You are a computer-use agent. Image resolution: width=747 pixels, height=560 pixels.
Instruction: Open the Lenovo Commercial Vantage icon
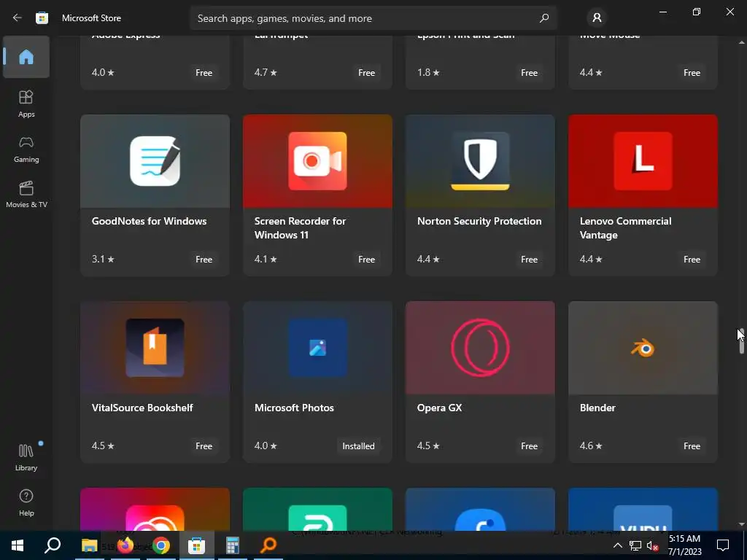pyautogui.click(x=643, y=161)
